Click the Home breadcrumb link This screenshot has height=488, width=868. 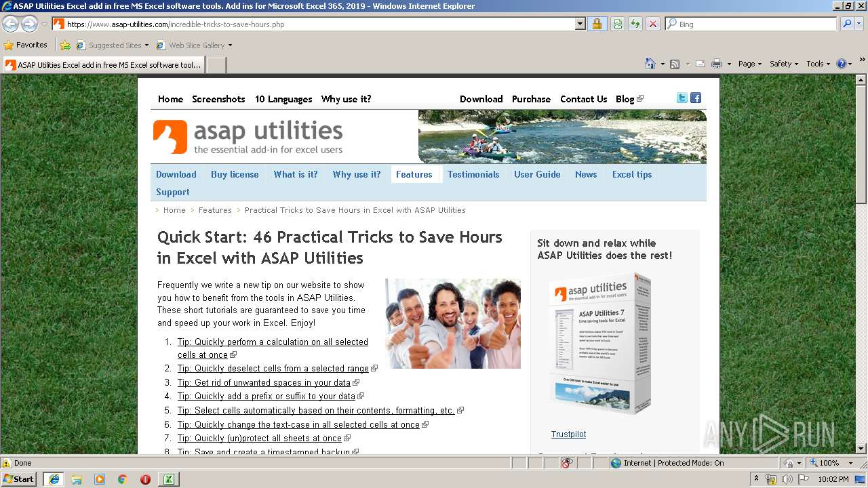(x=174, y=210)
